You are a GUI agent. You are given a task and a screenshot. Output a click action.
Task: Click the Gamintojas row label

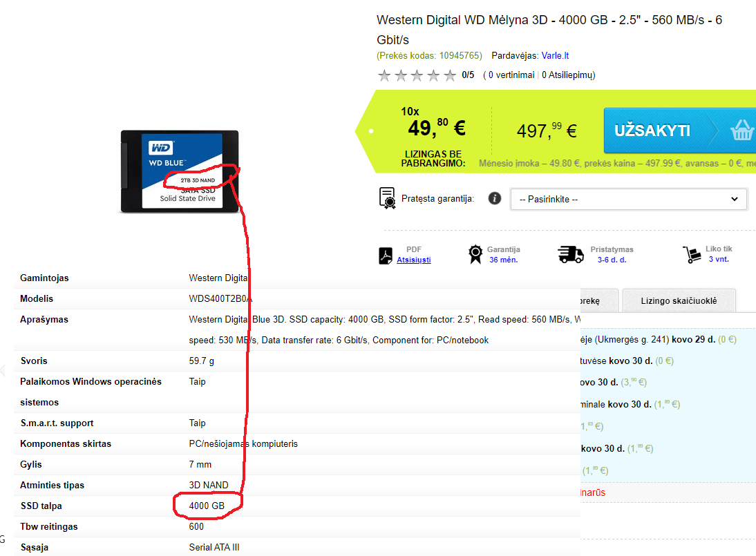coord(44,278)
